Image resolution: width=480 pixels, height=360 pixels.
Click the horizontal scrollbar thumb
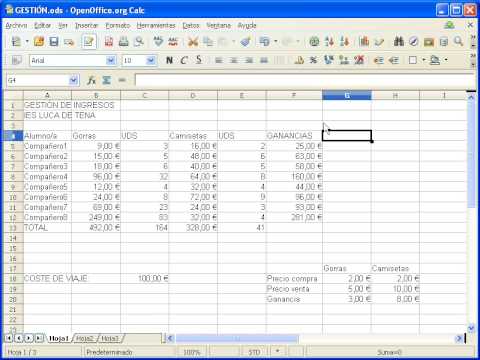pyautogui.click(x=237, y=338)
